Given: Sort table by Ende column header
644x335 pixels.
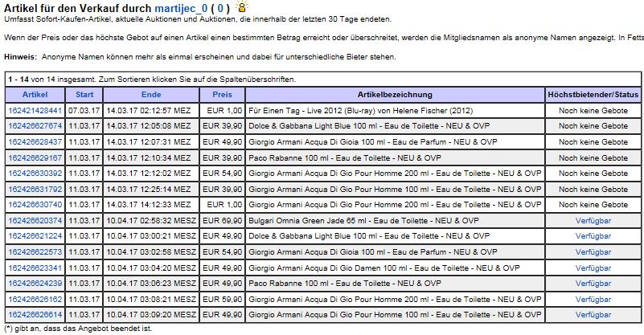Looking at the screenshot, I should click(x=151, y=95).
